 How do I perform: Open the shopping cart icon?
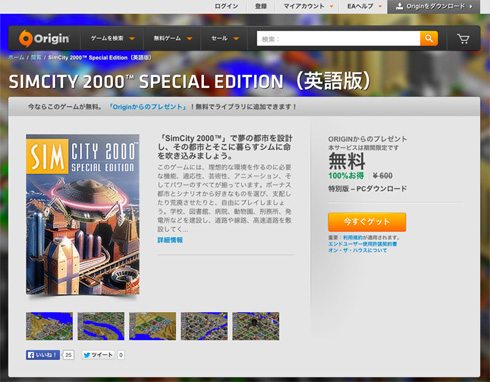(x=463, y=39)
